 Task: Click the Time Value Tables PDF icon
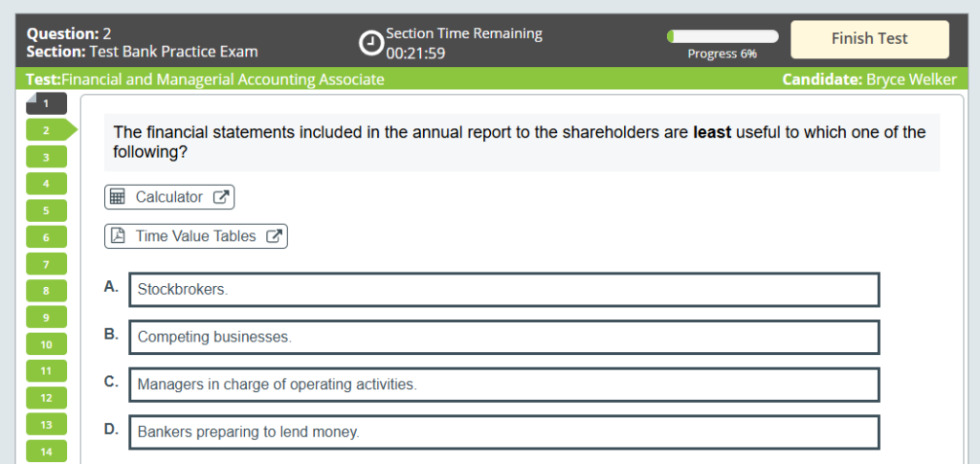(118, 236)
